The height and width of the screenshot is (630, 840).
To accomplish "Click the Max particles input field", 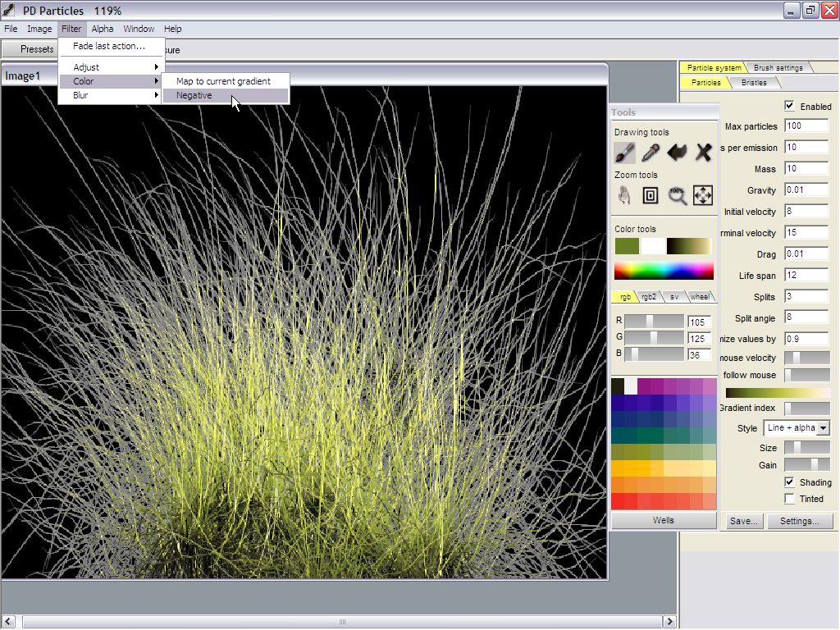I will pos(806,126).
